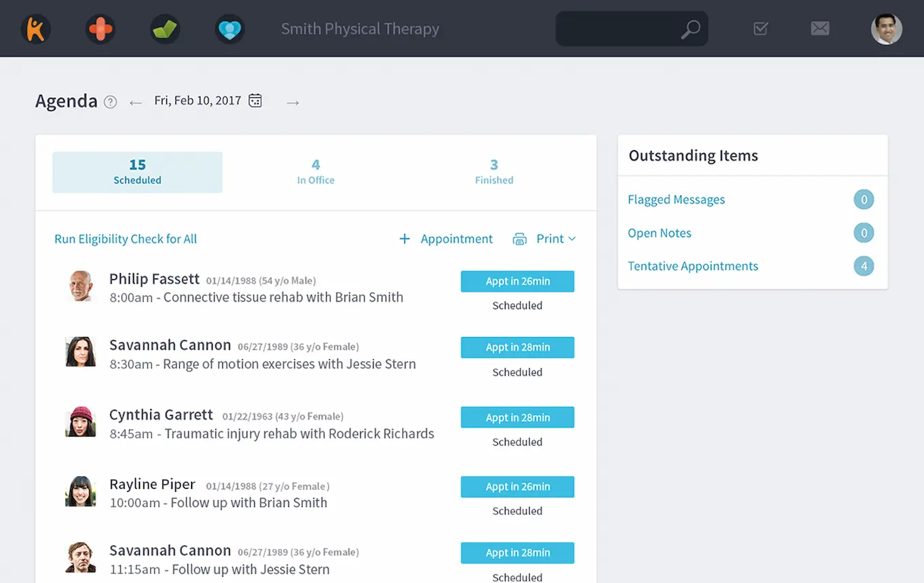The width and height of the screenshot is (924, 583).
Task: Open the calendar date picker icon
Action: 255,101
